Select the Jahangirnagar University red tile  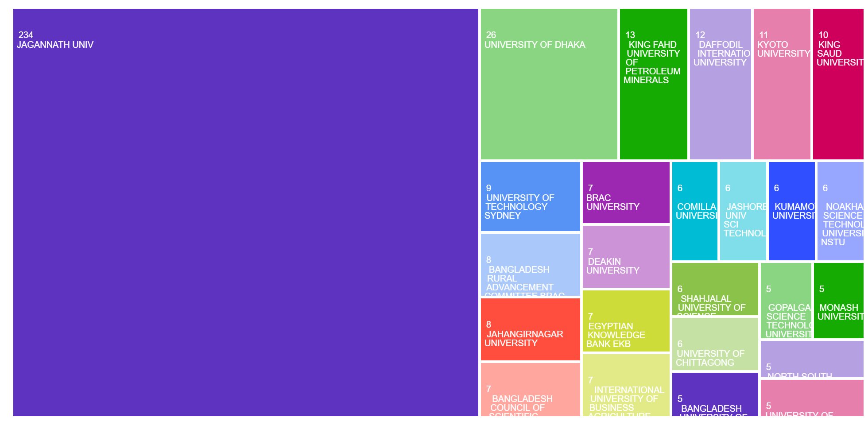(x=530, y=329)
